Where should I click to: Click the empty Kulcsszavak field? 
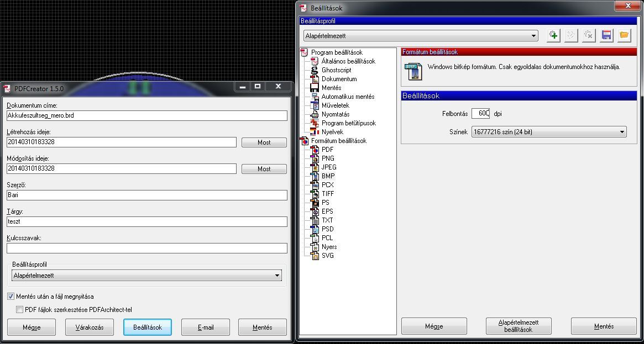coord(147,248)
